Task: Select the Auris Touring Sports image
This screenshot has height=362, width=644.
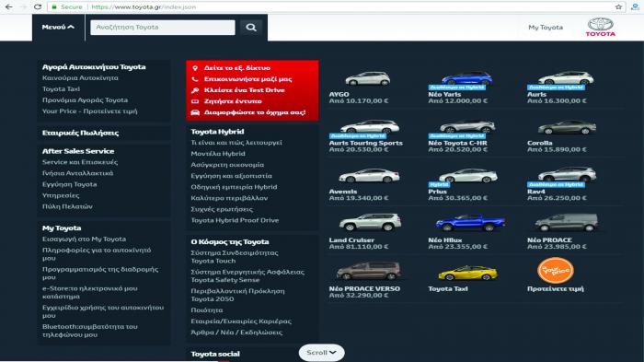Action: coord(370,126)
